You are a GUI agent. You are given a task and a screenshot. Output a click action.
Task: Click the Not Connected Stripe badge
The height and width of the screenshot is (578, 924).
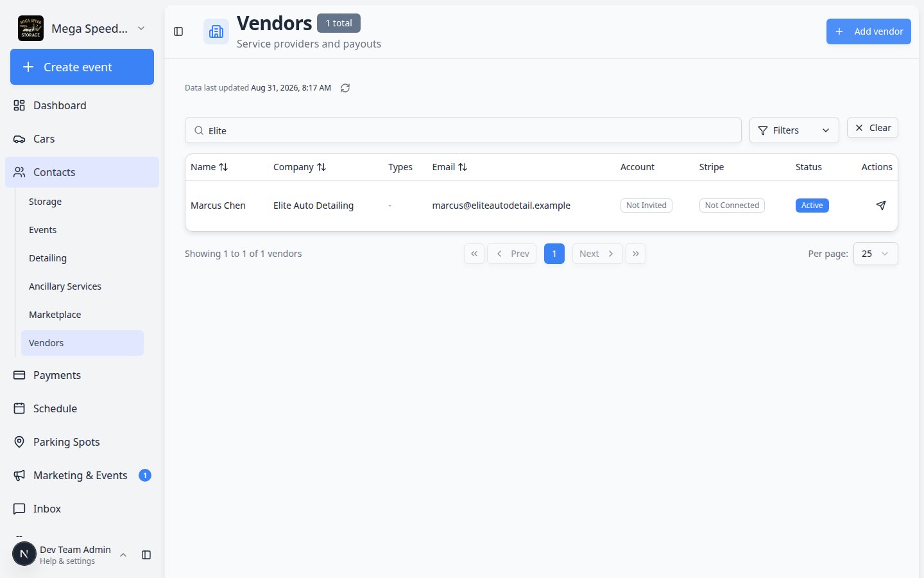[732, 206]
